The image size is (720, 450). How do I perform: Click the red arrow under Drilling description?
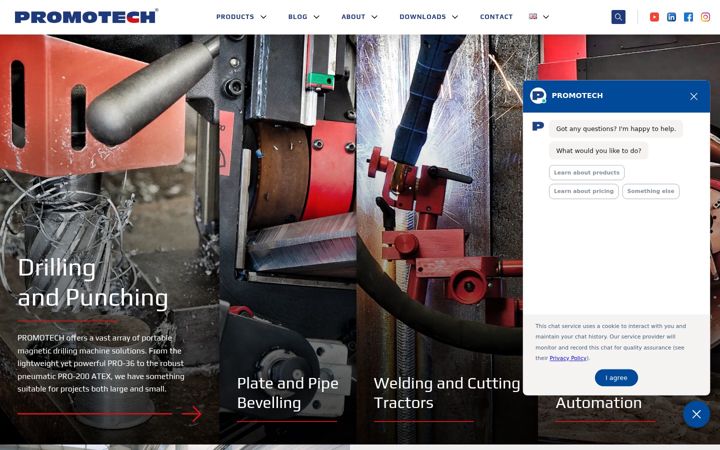tap(191, 414)
